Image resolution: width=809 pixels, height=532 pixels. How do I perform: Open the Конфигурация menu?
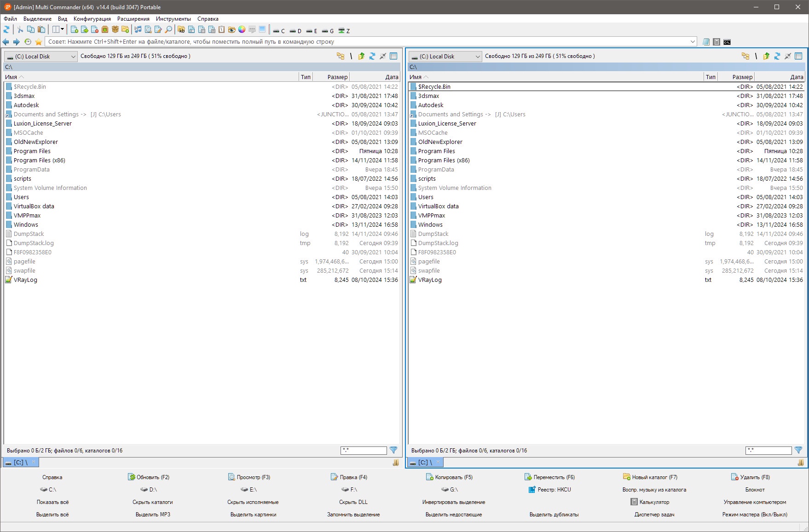(x=92, y=19)
